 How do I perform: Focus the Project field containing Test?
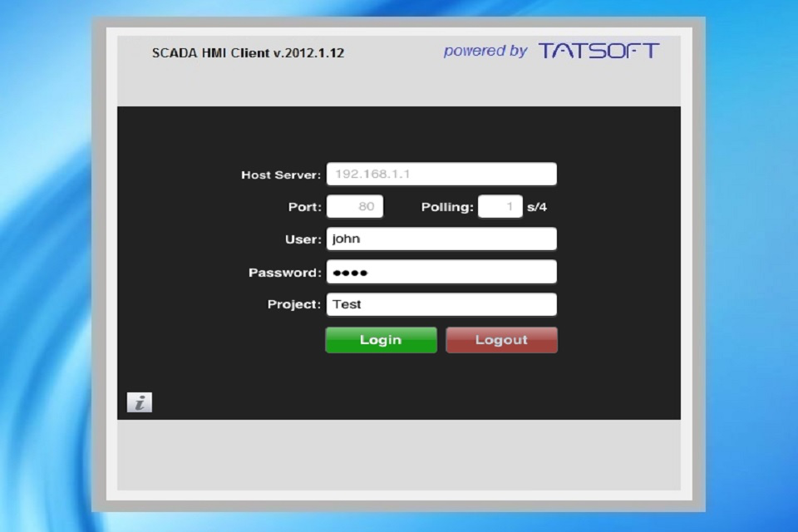tap(441, 304)
